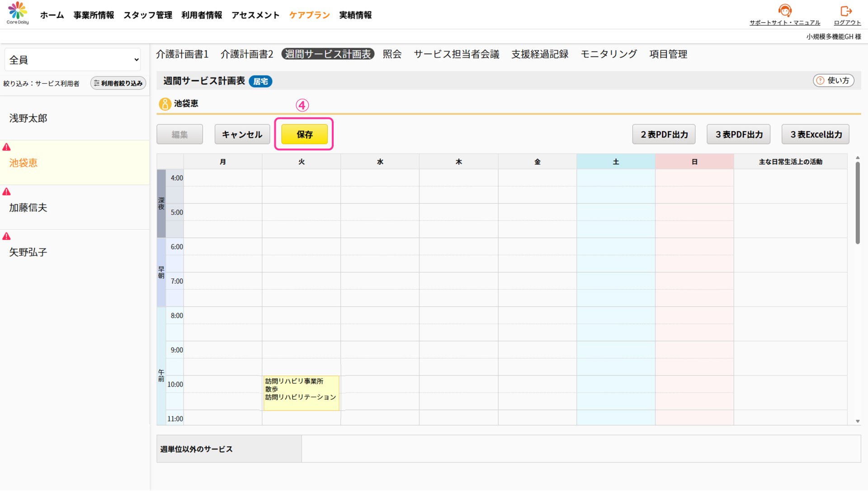The height and width of the screenshot is (491, 868).
Task: Click warning triangle icon above 矢野弘子
Action: click(x=6, y=236)
